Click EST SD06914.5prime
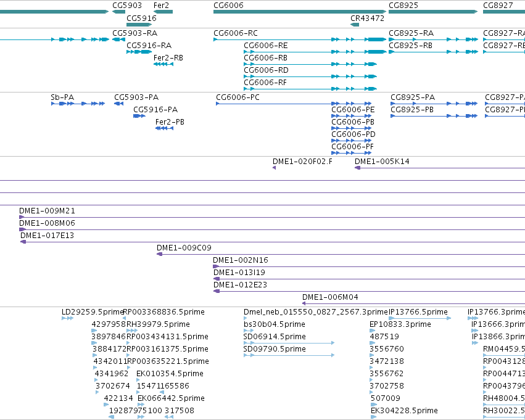The height and width of the screenshot is (420, 525). tap(289, 344)
